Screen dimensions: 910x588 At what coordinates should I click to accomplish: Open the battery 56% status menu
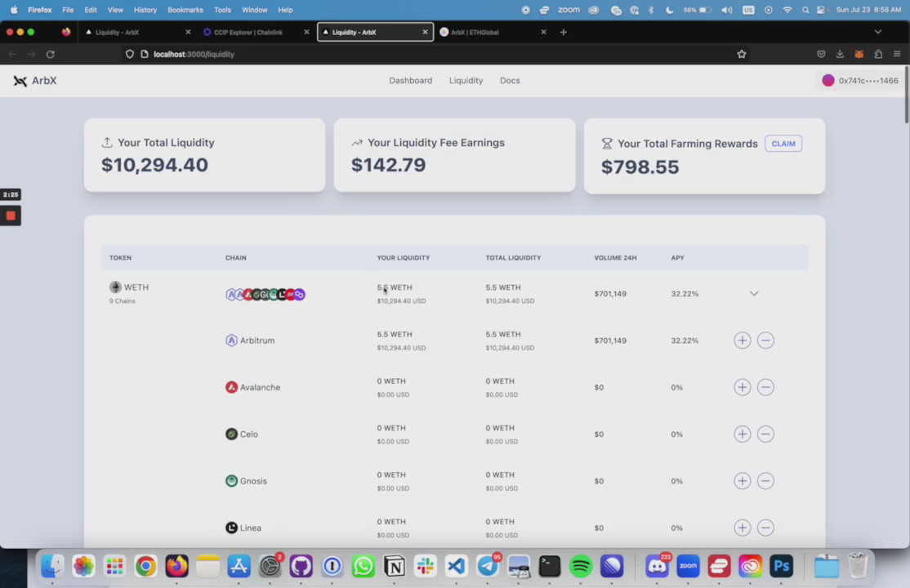[698, 10]
